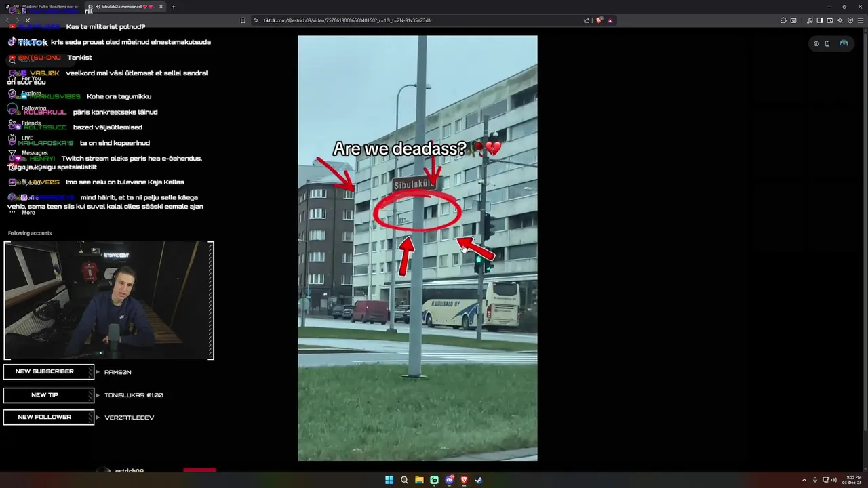The width and height of the screenshot is (868, 488).
Task: Click the TikTok logo in the sidebar
Action: point(28,42)
